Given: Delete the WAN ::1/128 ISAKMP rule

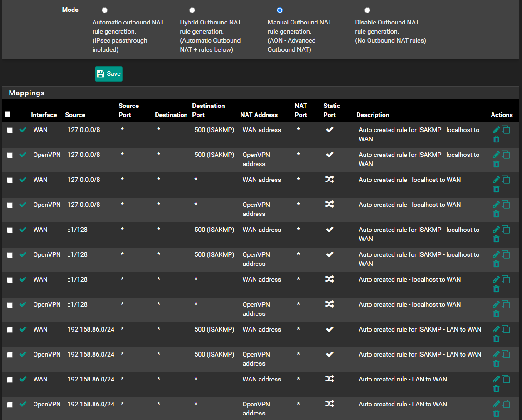Looking at the screenshot, I should (x=497, y=239).
